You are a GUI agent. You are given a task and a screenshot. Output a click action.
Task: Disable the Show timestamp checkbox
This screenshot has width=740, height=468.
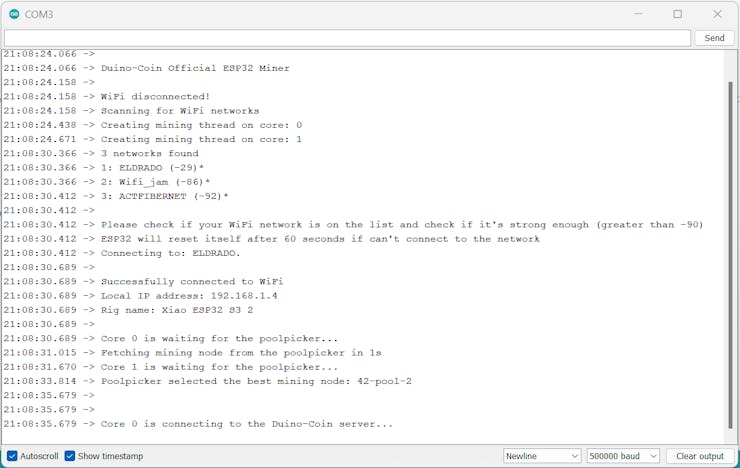coord(70,456)
